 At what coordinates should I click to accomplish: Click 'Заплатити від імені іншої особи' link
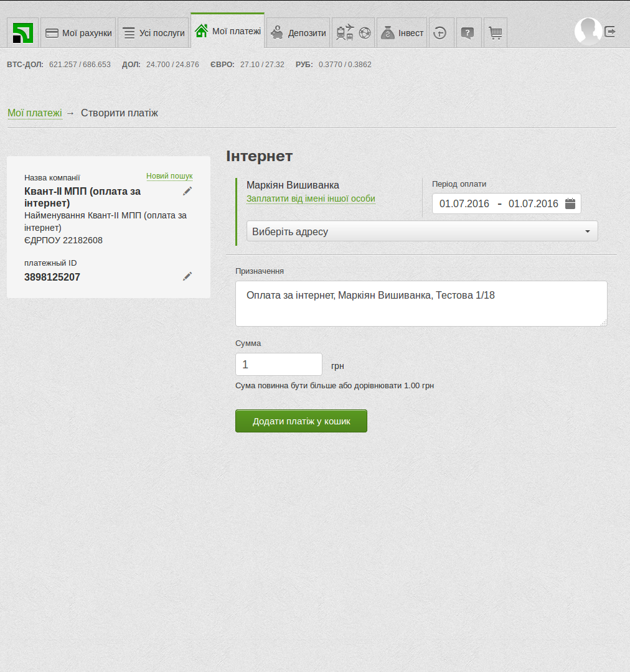point(311,199)
